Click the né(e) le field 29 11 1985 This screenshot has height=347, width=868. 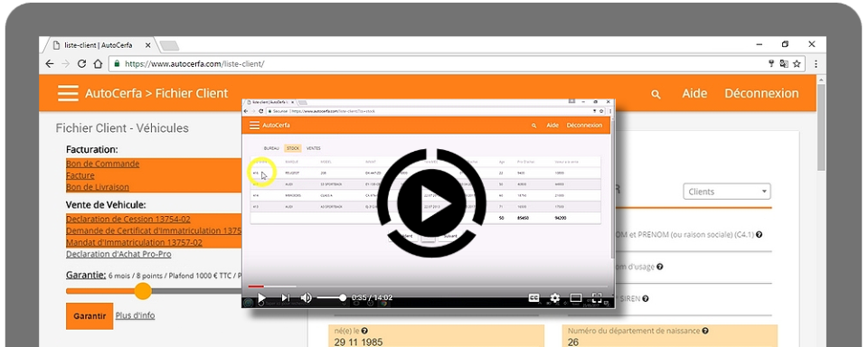(436, 336)
